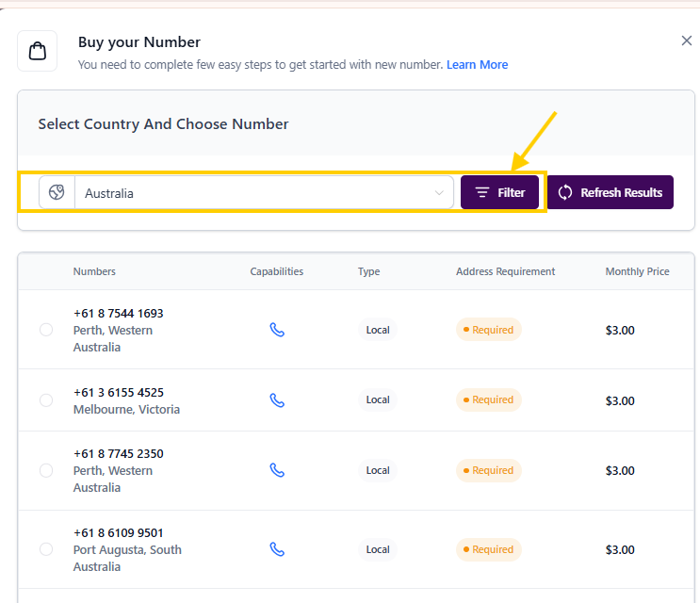Image resolution: width=700 pixels, height=603 pixels.
Task: Click the Monthly Price column header
Action: point(637,271)
